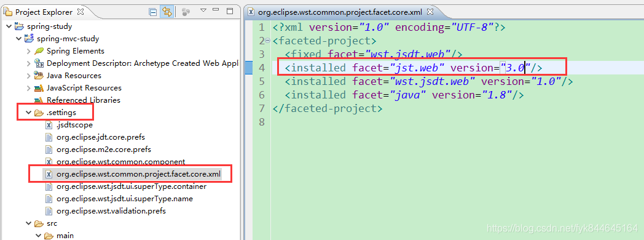Click the greyed working set icon
Image resolution: width=644 pixels, height=240 pixels.
tap(186, 12)
